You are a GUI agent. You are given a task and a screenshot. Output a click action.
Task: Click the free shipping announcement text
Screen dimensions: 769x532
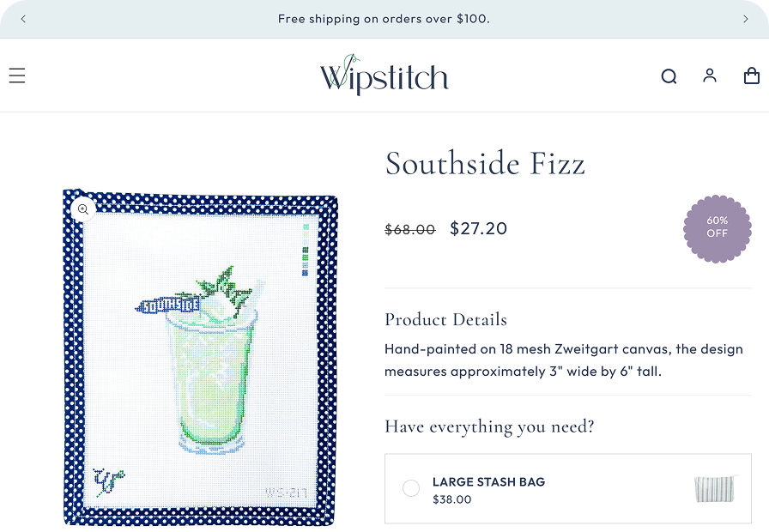coord(384,19)
